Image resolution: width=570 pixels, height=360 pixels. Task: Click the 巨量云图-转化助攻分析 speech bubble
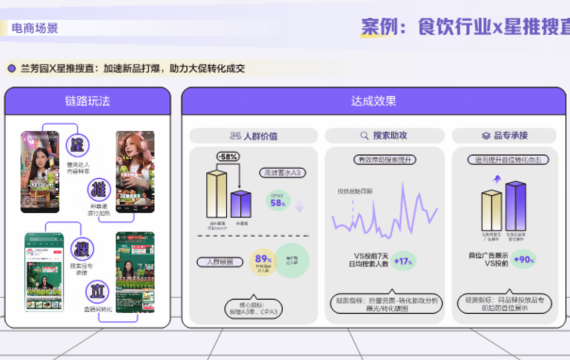coord(386,302)
